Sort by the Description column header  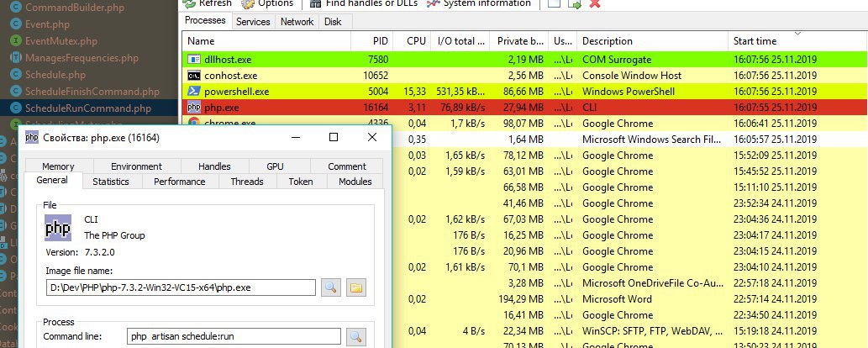tap(652, 41)
